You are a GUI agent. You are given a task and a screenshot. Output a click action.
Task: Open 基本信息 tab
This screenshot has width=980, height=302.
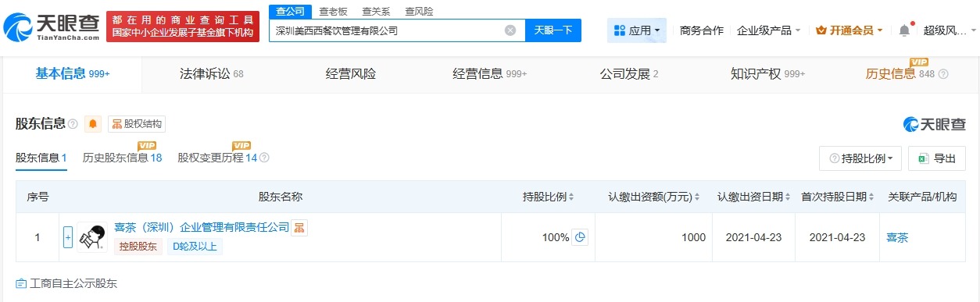[72, 73]
